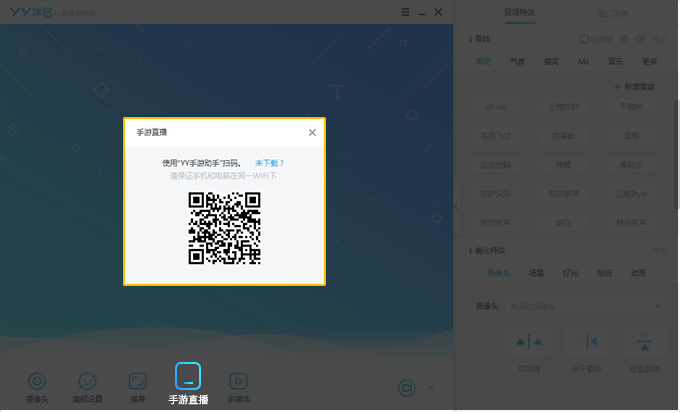680x412 pixels.
Task: Play the 欢呼尖叫 sound effect
Action: 495,194
